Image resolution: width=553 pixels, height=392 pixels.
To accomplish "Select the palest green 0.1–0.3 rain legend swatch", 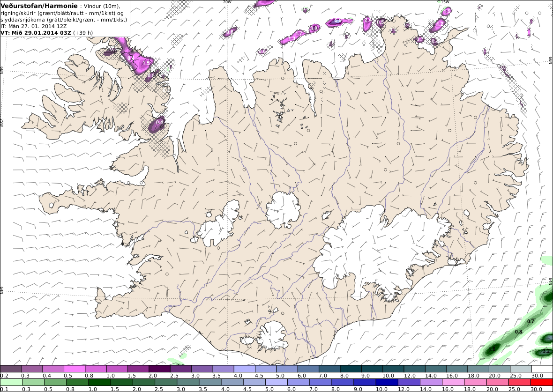I will [x=11, y=382].
